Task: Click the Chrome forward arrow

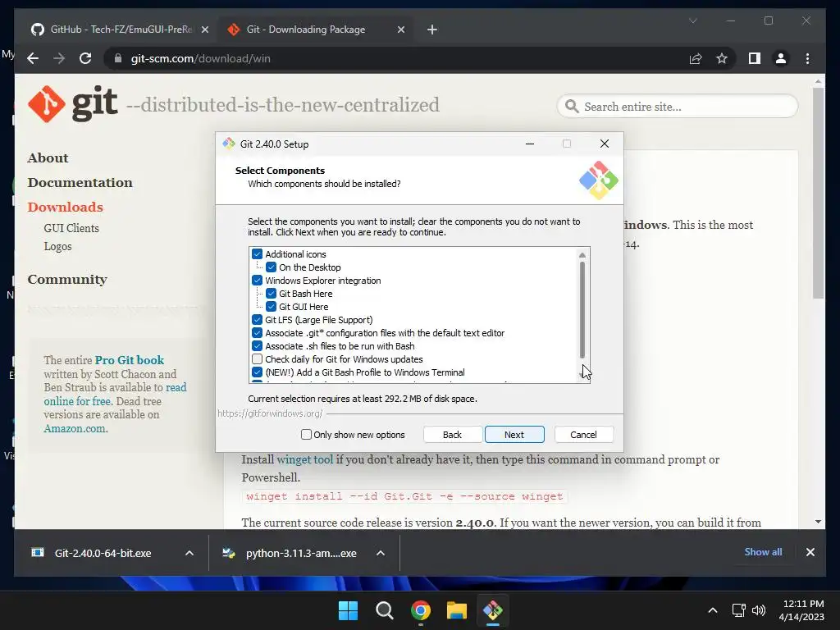Action: click(x=59, y=58)
